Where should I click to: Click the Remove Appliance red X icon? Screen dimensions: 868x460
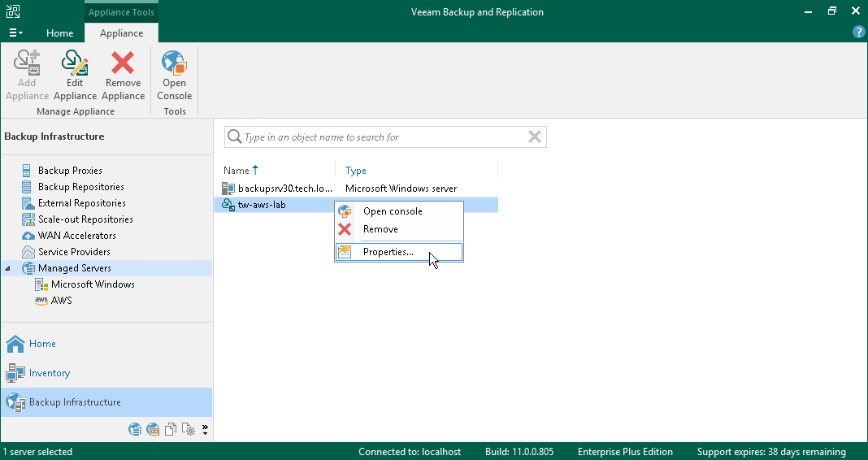point(123,63)
